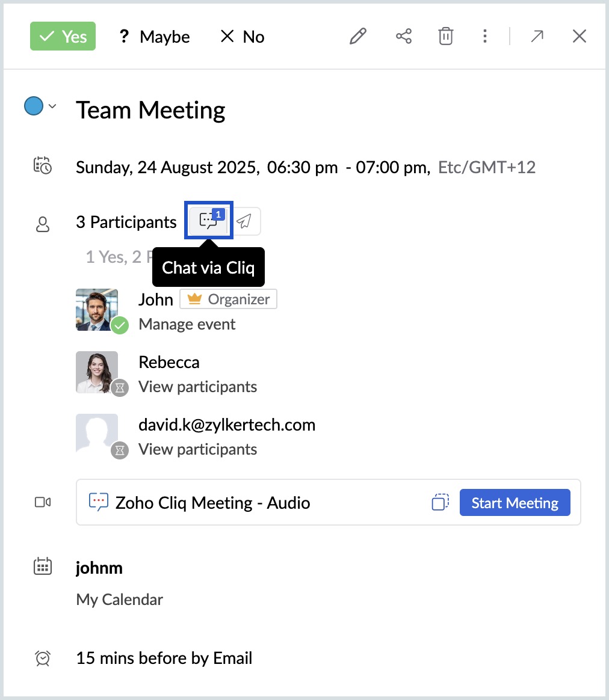The height and width of the screenshot is (700, 609).
Task: Click John's profile photo thumbnail
Action: pos(97,309)
